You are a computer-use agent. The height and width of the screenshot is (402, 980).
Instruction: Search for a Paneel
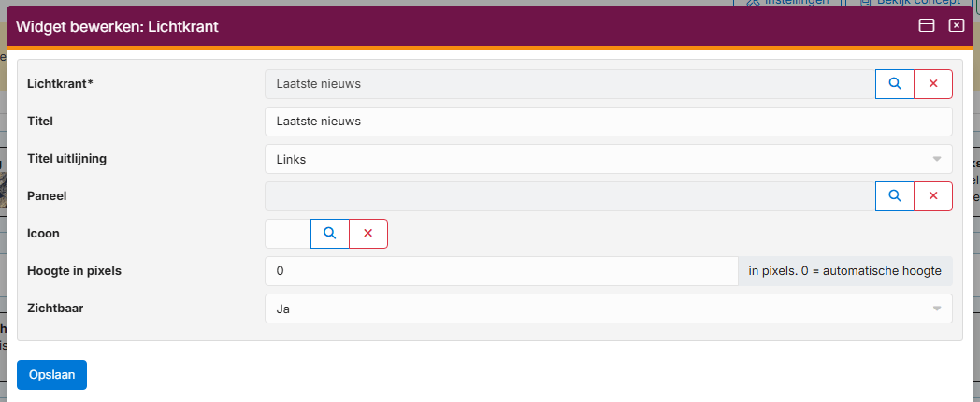[x=894, y=196]
